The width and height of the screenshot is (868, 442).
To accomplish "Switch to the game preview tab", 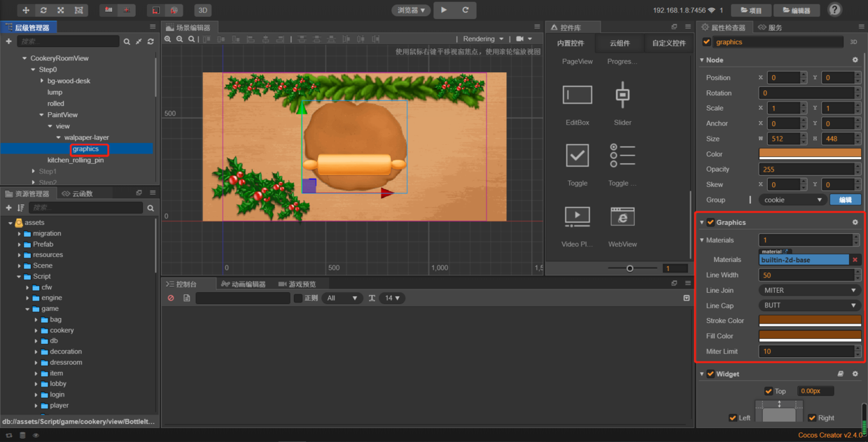I will tap(297, 284).
